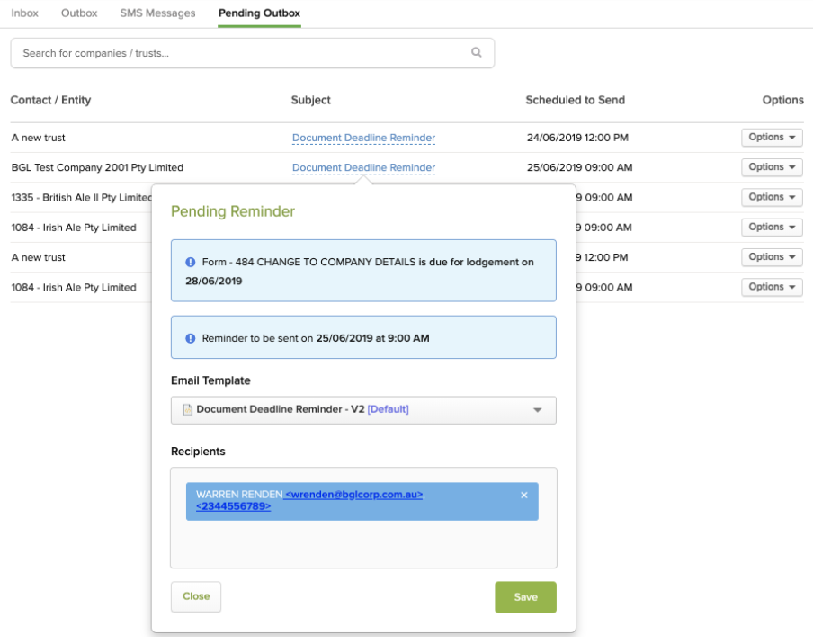Click the 2344556789 phone number link
Image resolution: width=813 pixels, height=644 pixels.
point(234,506)
